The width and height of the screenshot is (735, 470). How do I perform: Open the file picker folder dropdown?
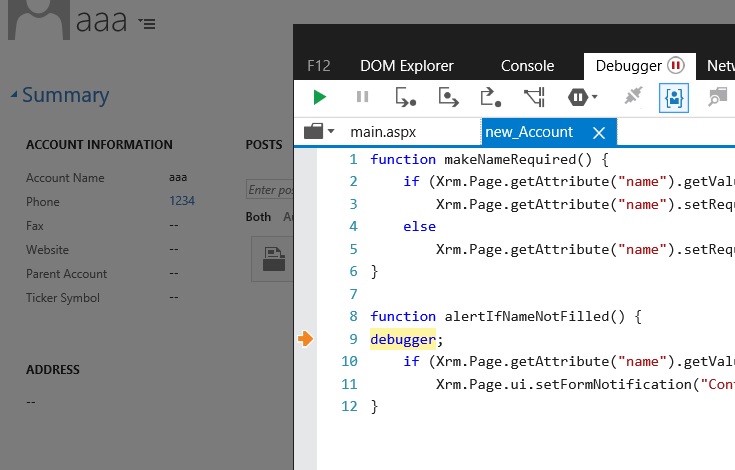(x=318, y=132)
